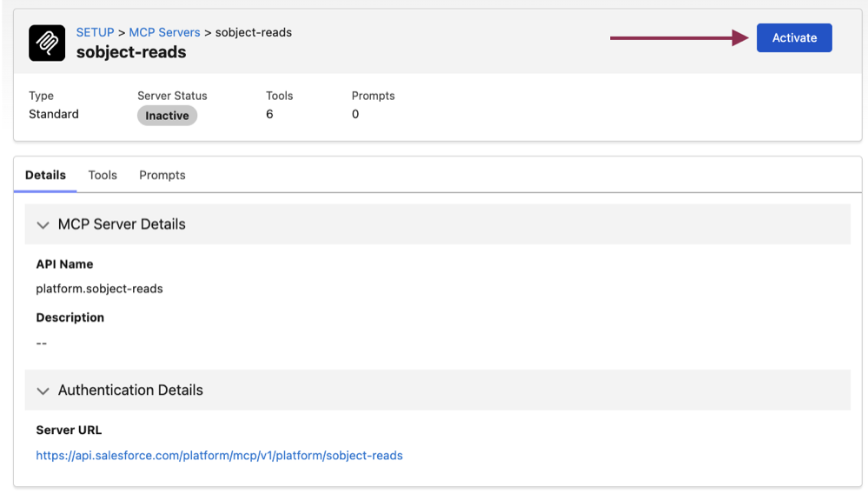
Task: Click the Tools count value 6
Action: pyautogui.click(x=269, y=114)
